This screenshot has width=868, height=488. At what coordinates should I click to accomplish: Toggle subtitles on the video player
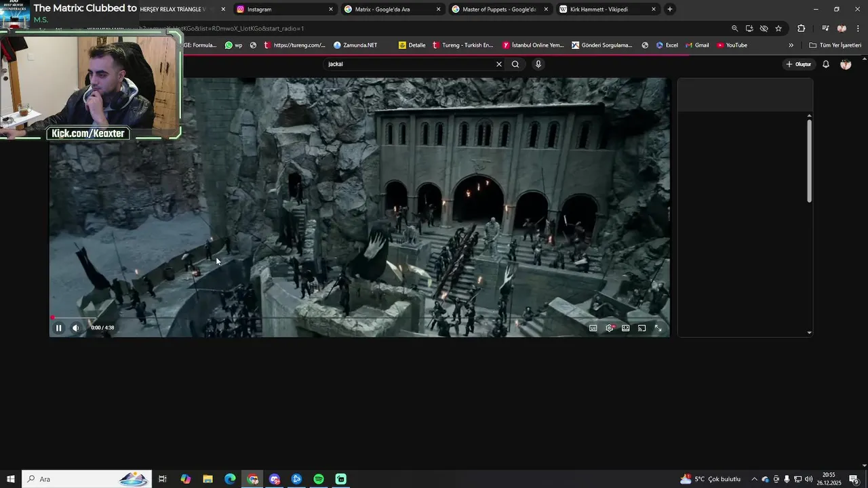(593, 328)
